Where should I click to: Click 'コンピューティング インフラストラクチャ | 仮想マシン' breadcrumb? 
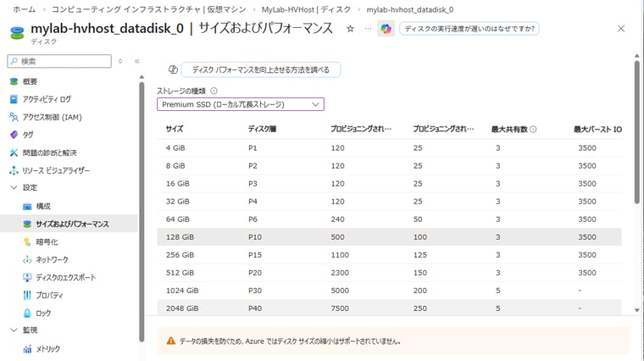[148, 9]
